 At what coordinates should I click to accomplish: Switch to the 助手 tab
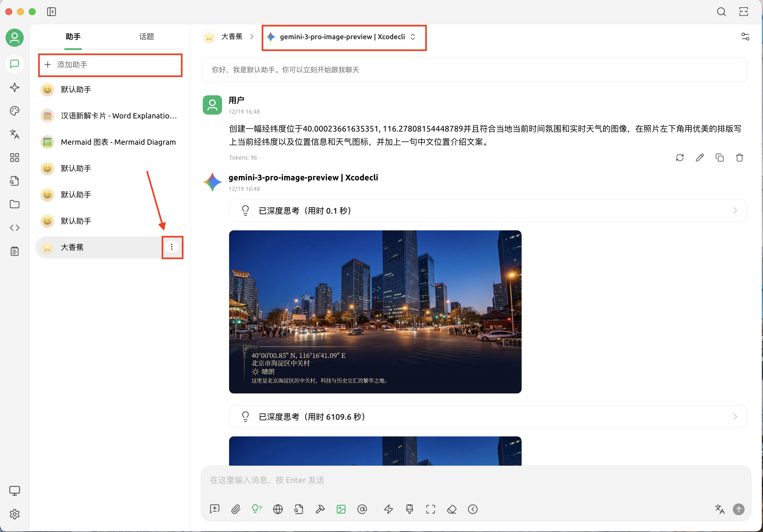73,37
